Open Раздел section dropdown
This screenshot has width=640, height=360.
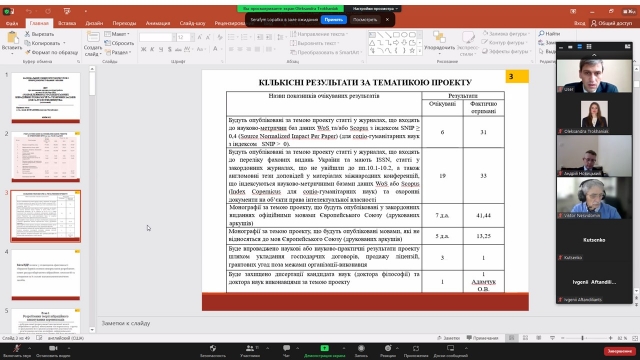[118, 52]
